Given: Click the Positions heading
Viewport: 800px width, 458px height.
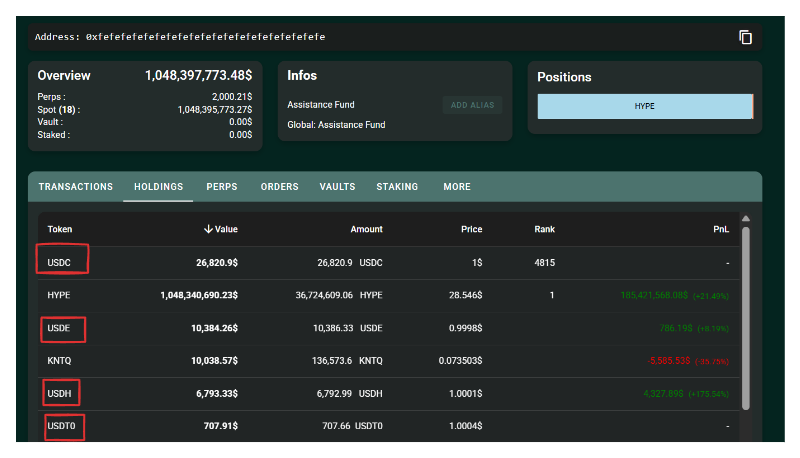Looking at the screenshot, I should (564, 77).
